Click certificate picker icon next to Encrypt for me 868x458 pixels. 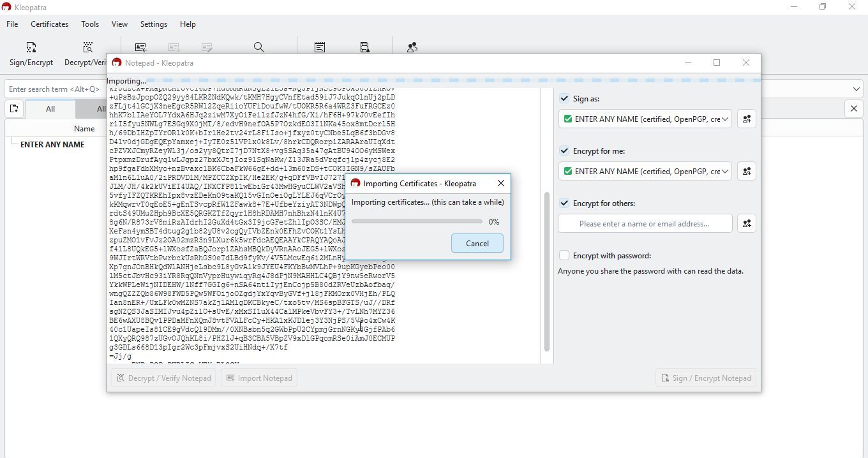point(747,171)
